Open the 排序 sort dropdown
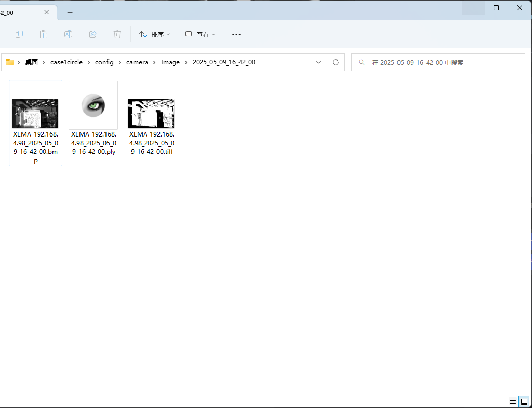This screenshot has width=532, height=408. pos(154,34)
